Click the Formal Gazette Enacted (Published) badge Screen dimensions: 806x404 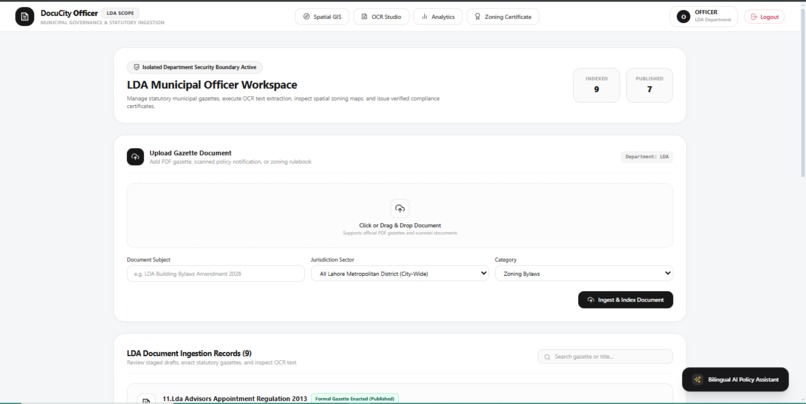pos(355,398)
